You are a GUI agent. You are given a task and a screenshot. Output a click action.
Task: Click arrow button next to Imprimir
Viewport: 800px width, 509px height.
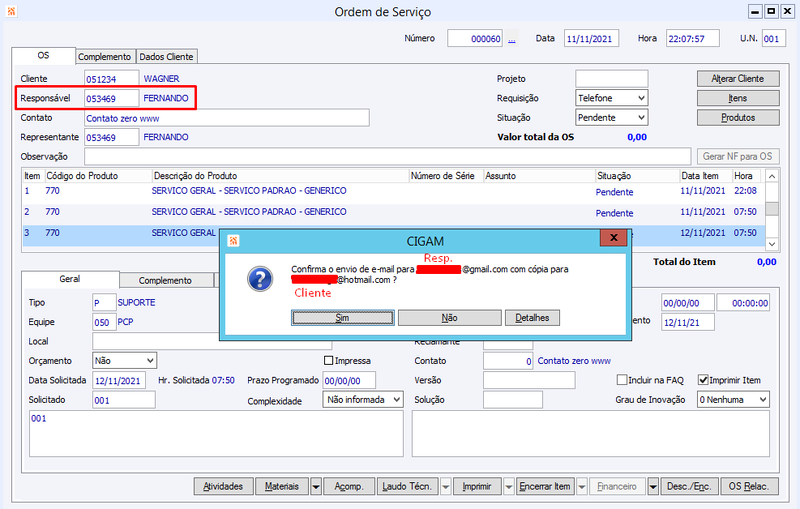point(508,487)
